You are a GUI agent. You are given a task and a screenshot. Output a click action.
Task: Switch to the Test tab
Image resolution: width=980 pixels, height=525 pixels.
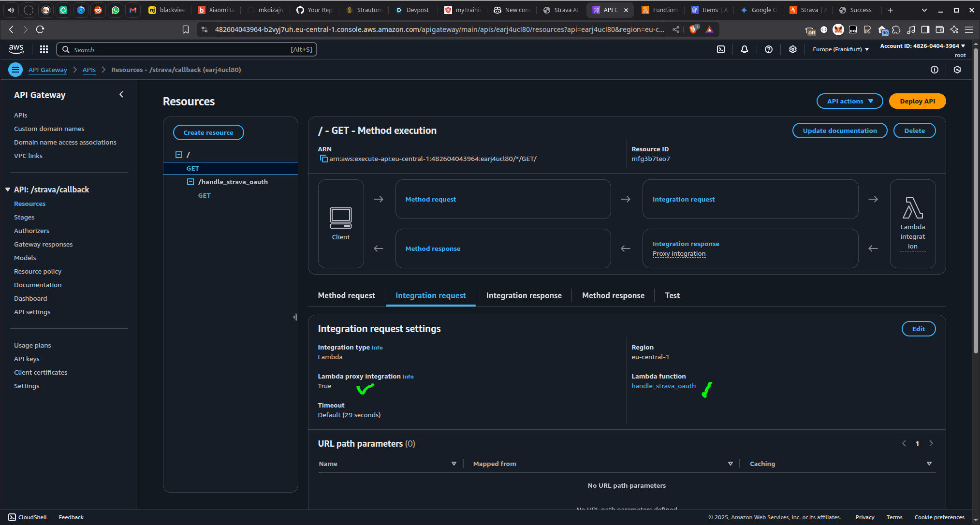coord(672,295)
